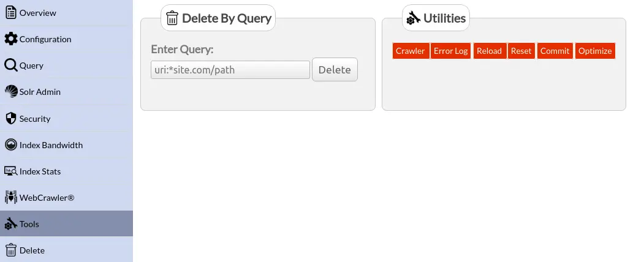Click the WebCrawler spider icon

(10, 198)
